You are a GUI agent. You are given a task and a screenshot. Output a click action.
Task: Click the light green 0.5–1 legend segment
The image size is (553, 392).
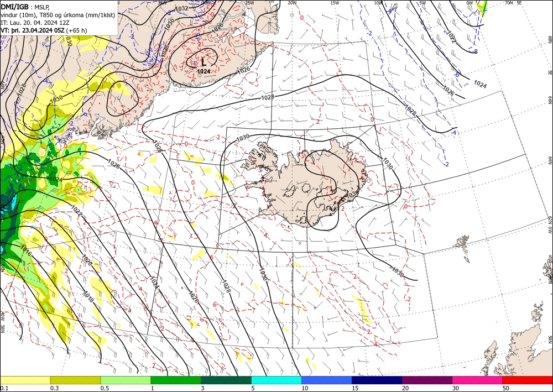[126, 380]
